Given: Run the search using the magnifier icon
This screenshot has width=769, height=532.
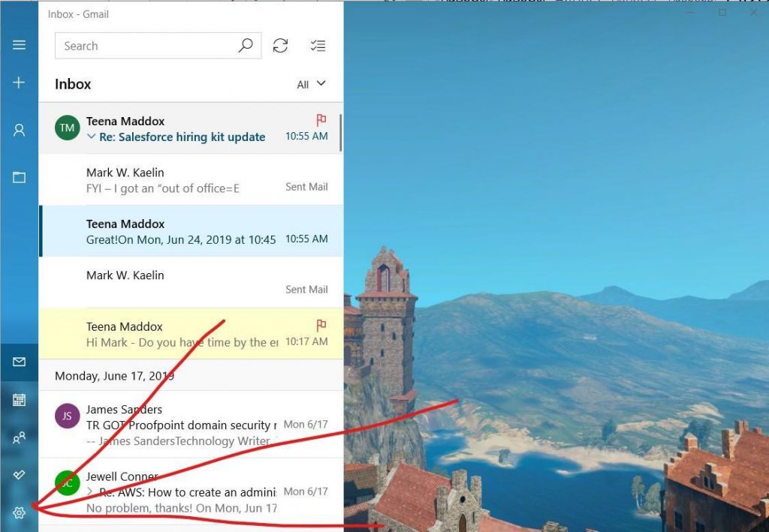Looking at the screenshot, I should pyautogui.click(x=245, y=46).
